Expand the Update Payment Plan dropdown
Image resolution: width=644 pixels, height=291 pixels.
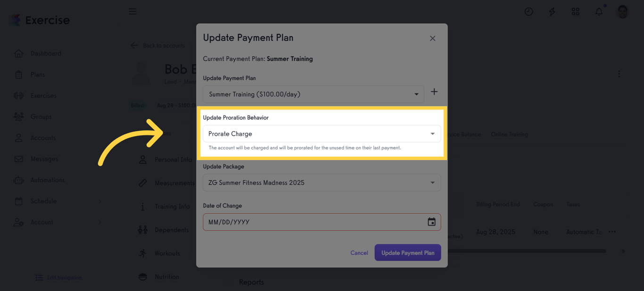pos(313,94)
